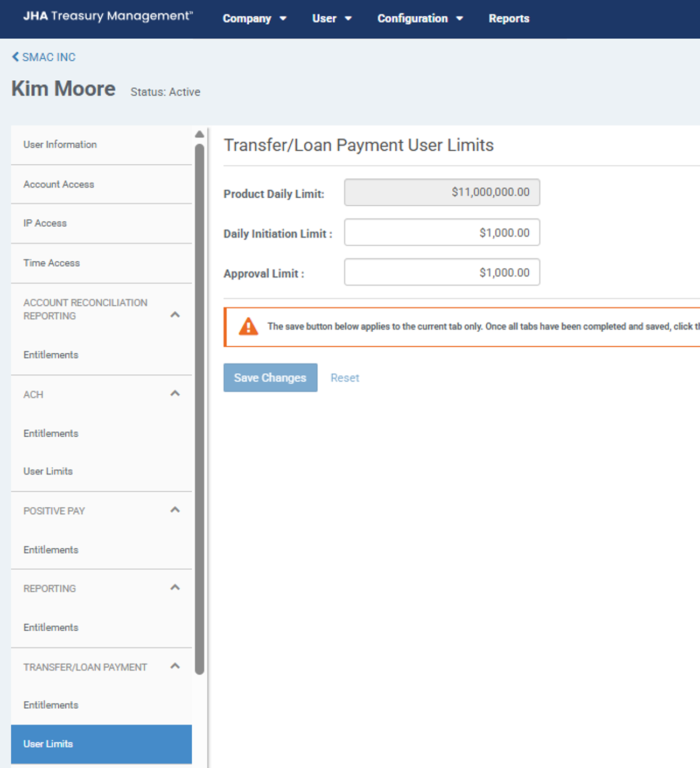This screenshot has width=700, height=768.
Task: Collapse the Account Reconciliation Reporting section
Action: [x=175, y=315]
